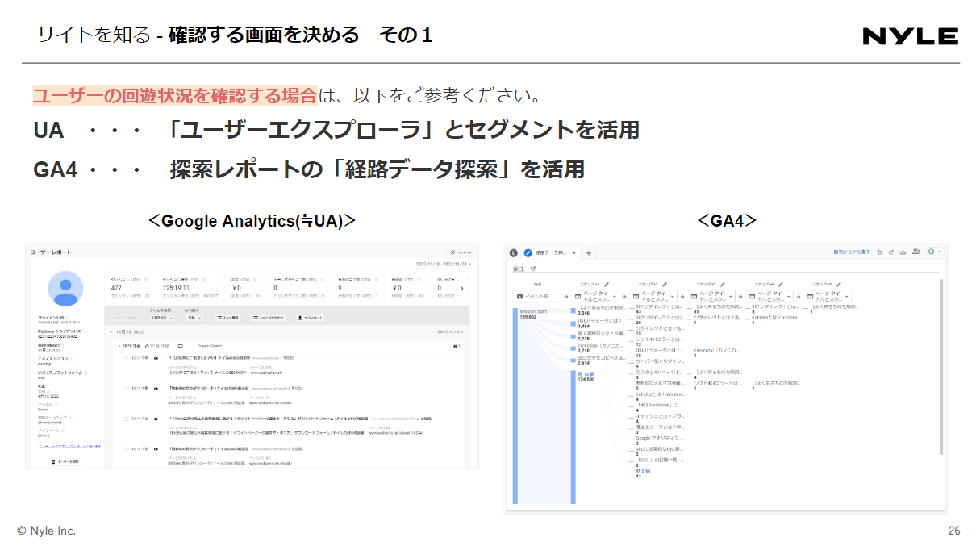Click help icon next to クライアント ID
This screenshot has height=550, width=980.
point(68,318)
